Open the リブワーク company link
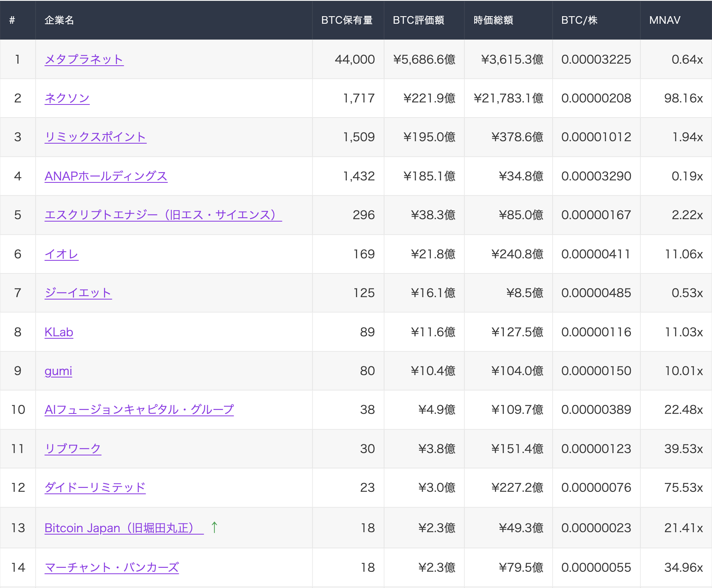 click(x=73, y=449)
